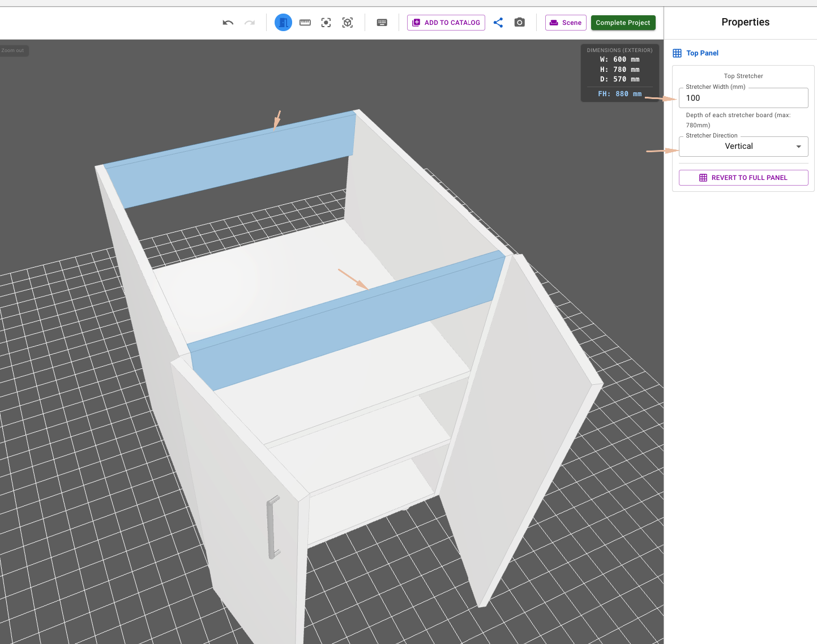Viewport: 817px width, 644px height.
Task: Select the front blue stretcher board
Action: pos(345,321)
